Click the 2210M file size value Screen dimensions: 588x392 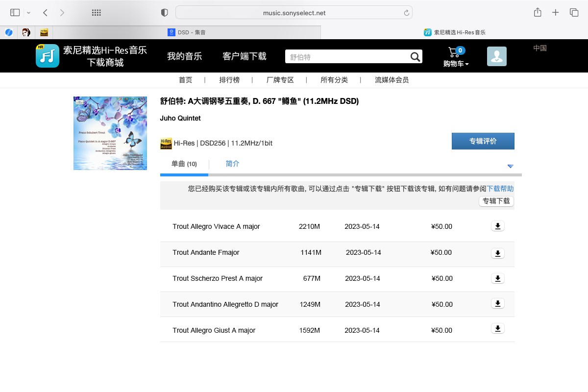click(x=309, y=226)
